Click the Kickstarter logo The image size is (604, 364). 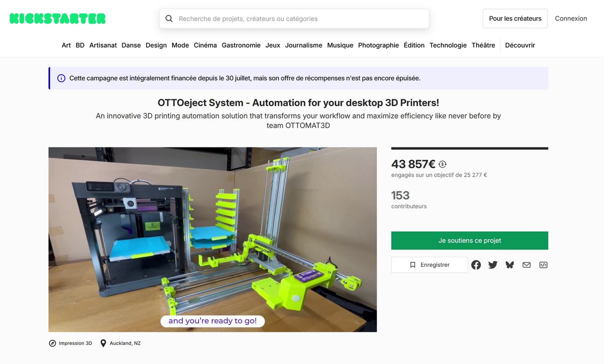coord(57,19)
